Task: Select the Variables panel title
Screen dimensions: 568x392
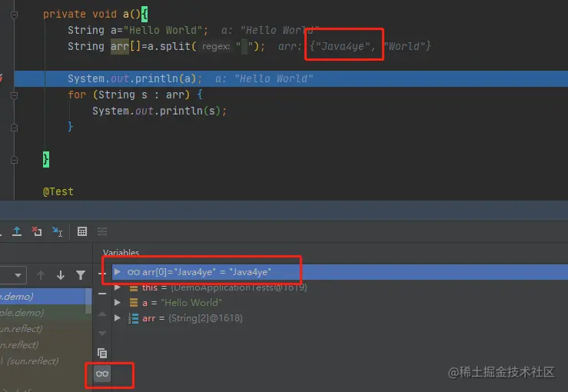Action: click(121, 253)
